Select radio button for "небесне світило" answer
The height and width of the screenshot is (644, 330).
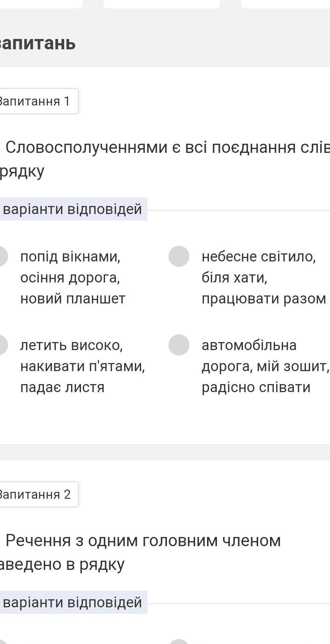coord(179,256)
